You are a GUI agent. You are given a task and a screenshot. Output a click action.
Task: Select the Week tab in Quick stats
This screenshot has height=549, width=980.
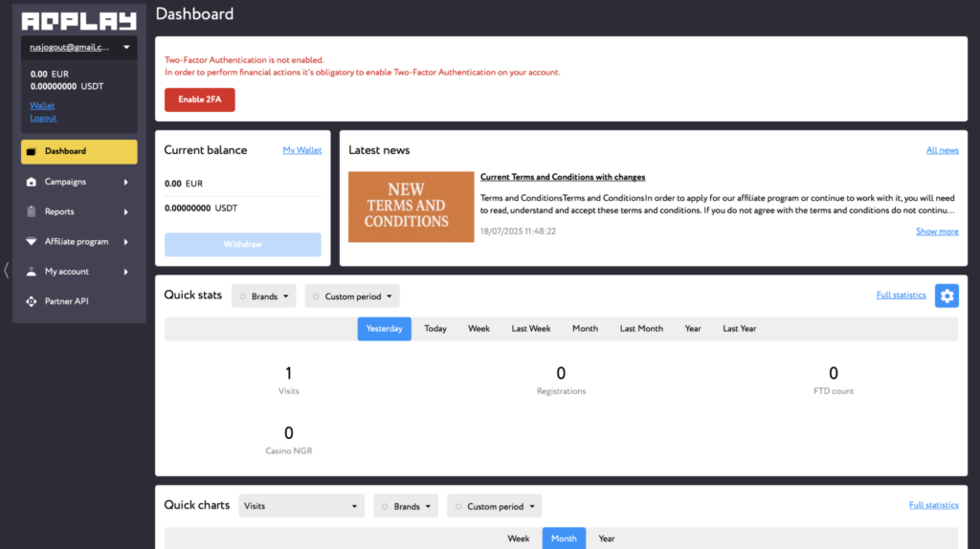[479, 328]
